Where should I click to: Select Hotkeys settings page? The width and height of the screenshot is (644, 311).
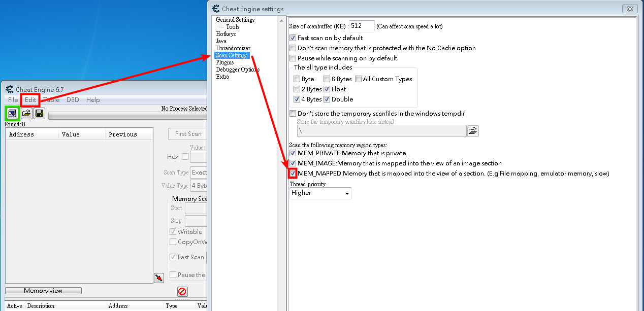tap(226, 34)
